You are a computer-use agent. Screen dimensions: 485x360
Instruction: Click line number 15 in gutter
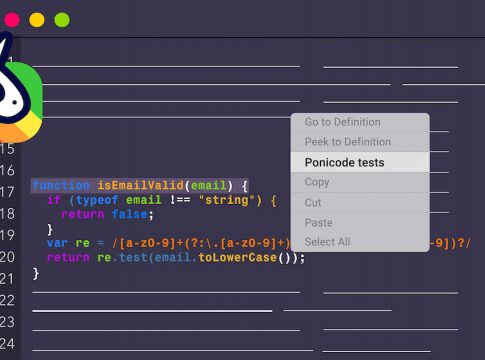tap(7, 149)
